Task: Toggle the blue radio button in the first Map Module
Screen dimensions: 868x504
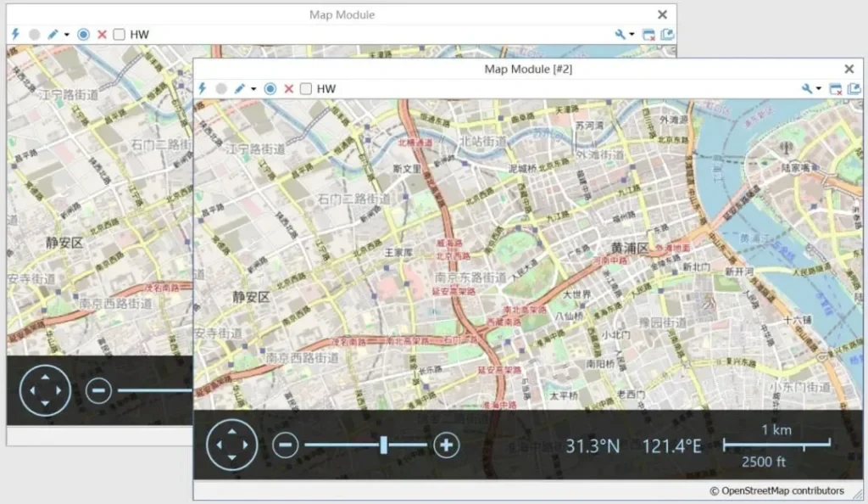Action: pos(83,34)
